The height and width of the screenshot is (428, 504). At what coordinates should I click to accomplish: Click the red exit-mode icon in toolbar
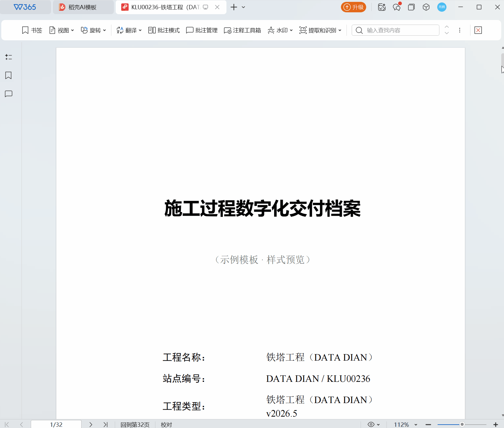(478, 30)
